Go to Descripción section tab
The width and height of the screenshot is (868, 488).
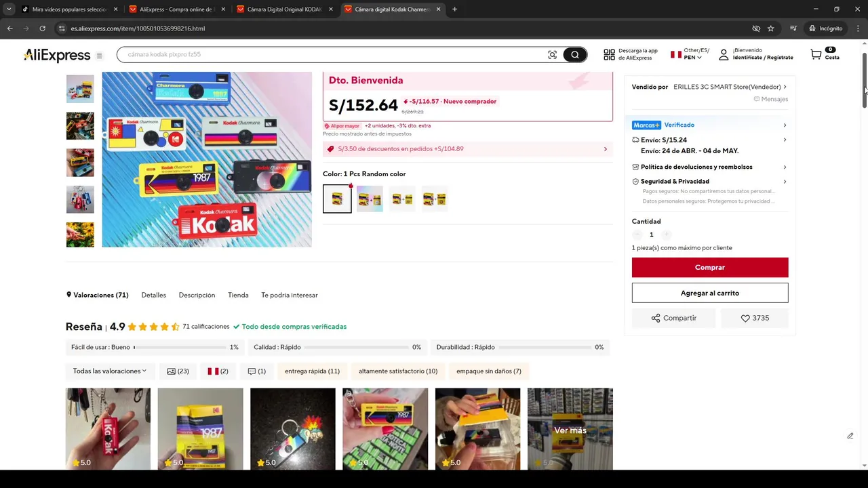pos(197,296)
